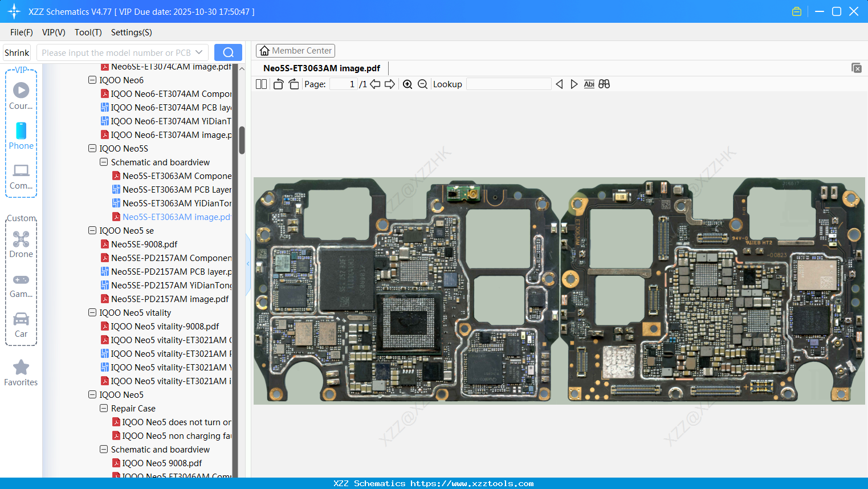Click the binoculars search icon
Screen dimensions: 868x489
[x=604, y=84]
